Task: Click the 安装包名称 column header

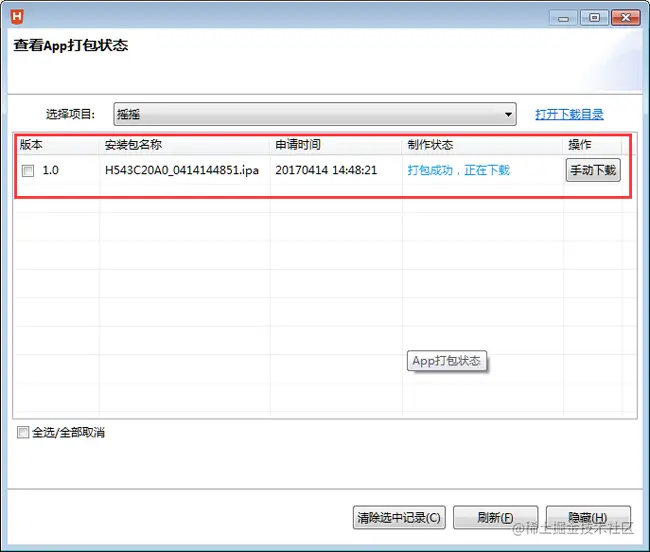Action: coord(184,145)
